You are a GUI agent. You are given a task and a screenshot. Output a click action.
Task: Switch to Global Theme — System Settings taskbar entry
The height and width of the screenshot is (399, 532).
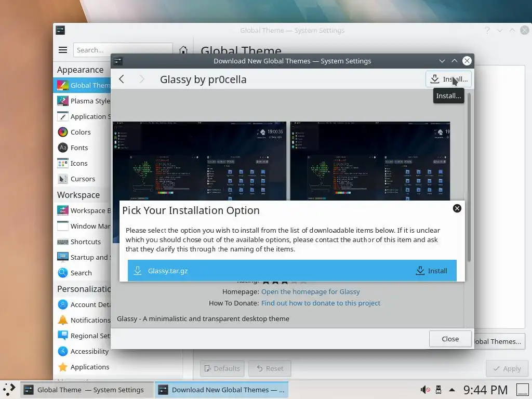[x=87, y=390]
